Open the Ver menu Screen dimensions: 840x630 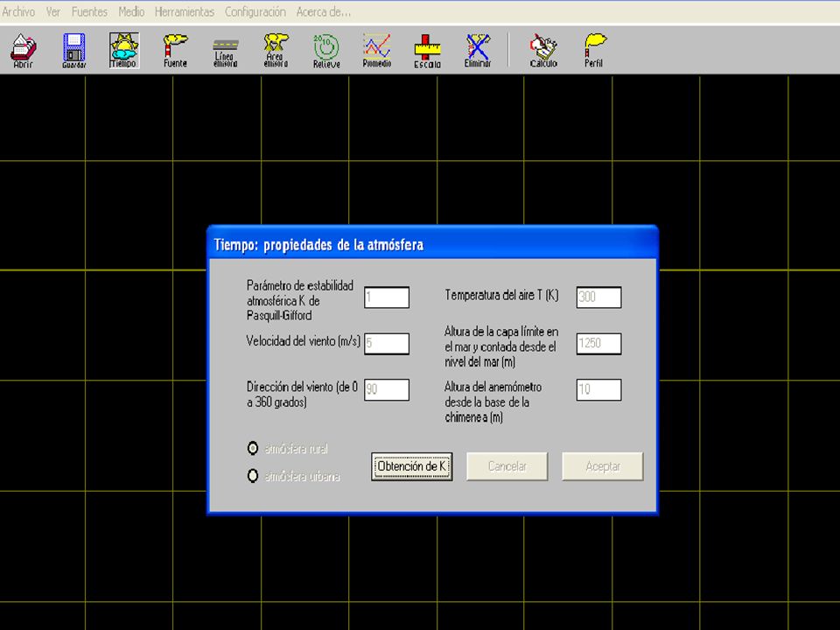point(53,11)
